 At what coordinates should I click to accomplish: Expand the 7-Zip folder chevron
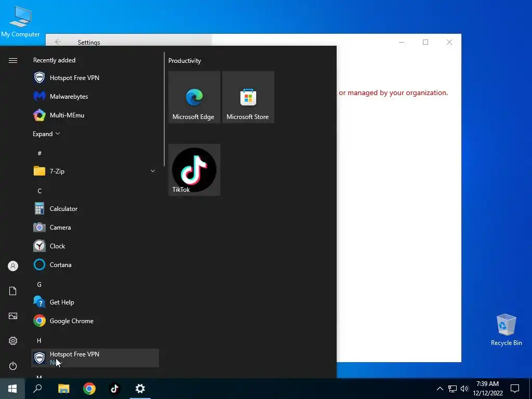coord(153,171)
